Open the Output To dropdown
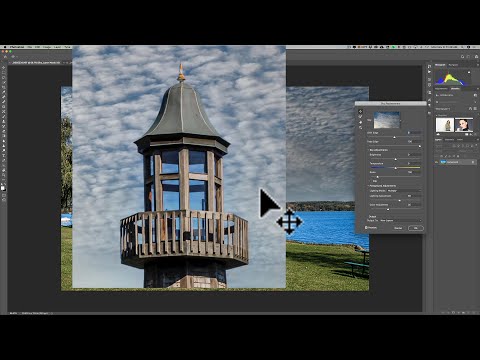Screen dimensions: 480x360 (x=400, y=220)
